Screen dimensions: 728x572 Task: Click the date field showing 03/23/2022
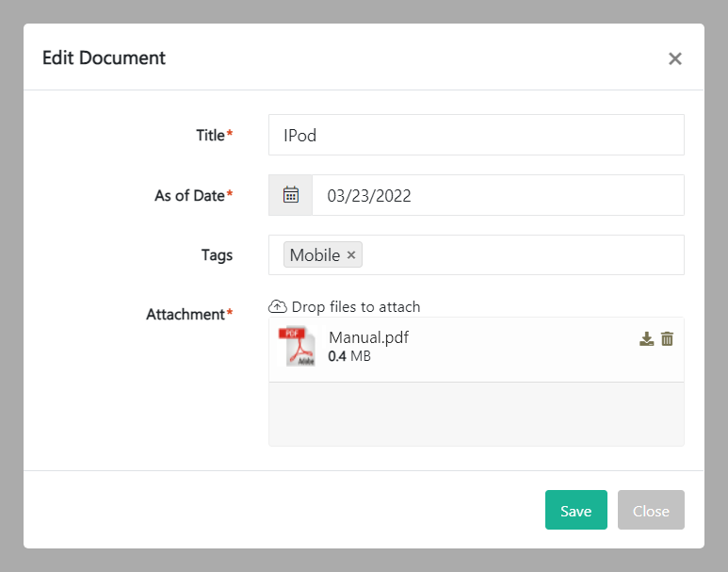tap(497, 195)
